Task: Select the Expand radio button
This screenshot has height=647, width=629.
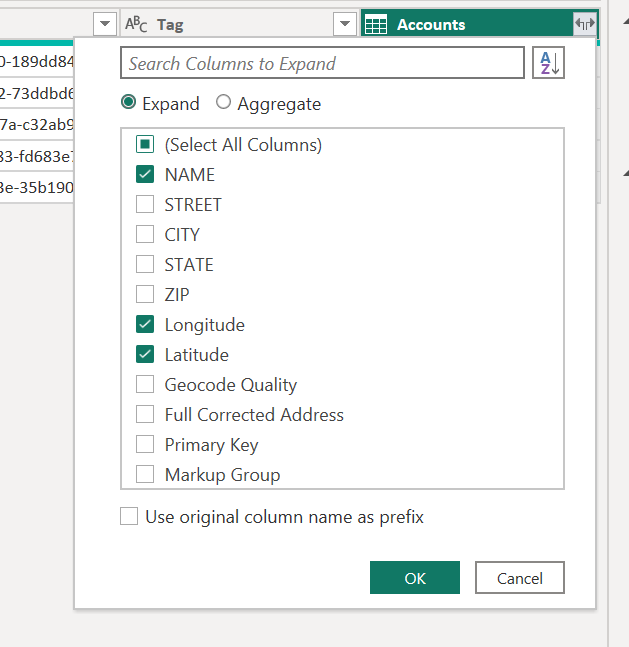Action: [x=128, y=103]
